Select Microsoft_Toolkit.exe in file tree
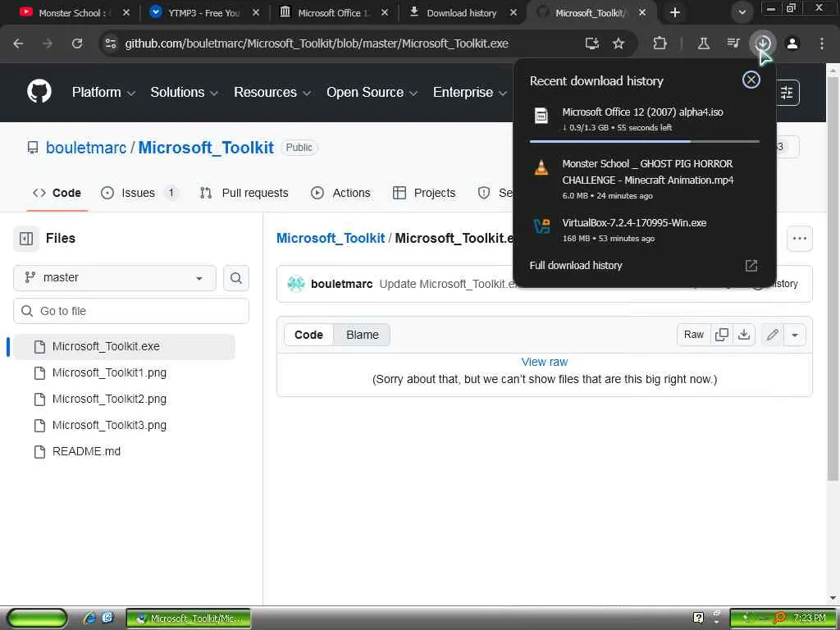Image resolution: width=840 pixels, height=630 pixels. (x=124, y=347)
